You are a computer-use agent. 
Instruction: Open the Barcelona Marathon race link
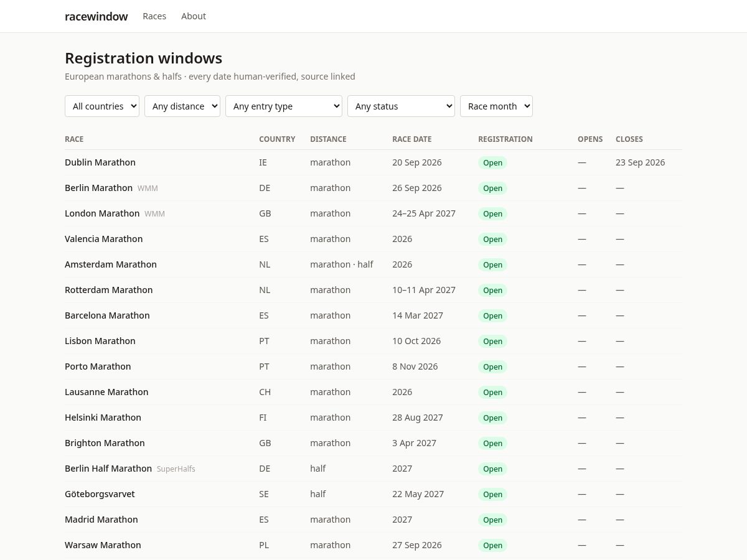[107, 315]
